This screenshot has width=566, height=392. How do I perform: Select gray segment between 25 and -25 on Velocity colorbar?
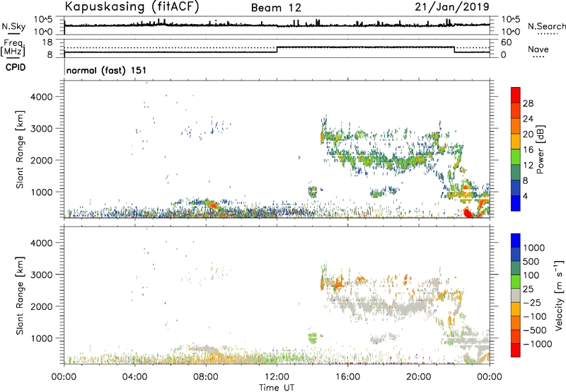pos(516,295)
